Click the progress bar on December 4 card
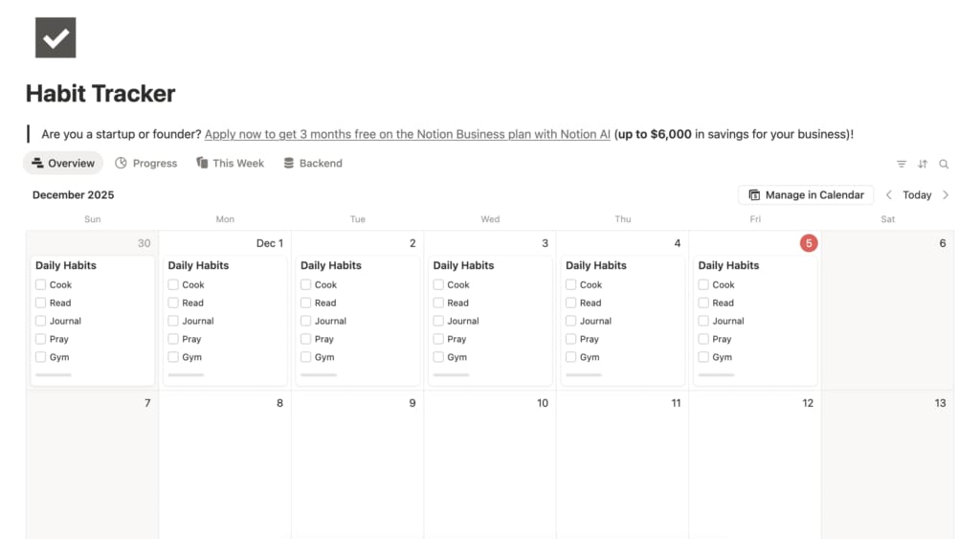 click(x=584, y=374)
